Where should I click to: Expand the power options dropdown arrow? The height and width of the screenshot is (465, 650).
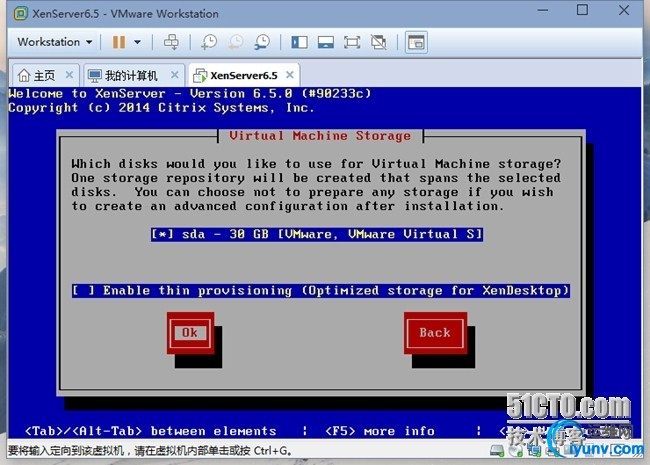click(137, 42)
